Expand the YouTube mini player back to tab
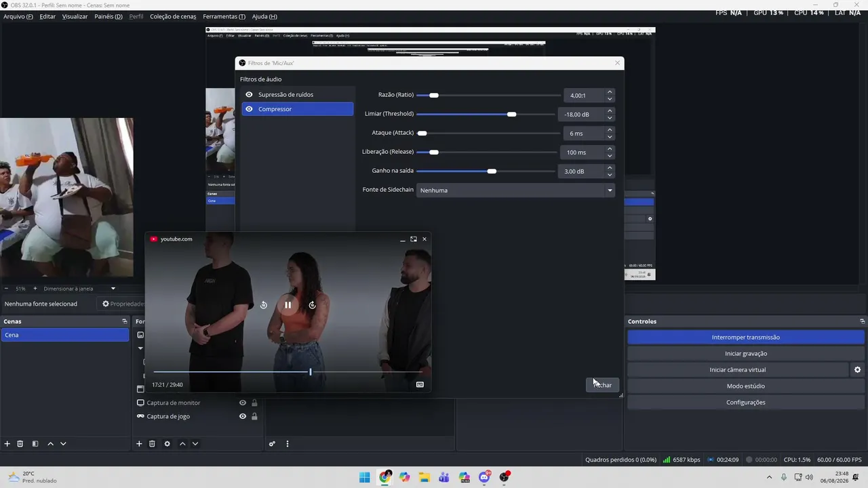 point(414,239)
